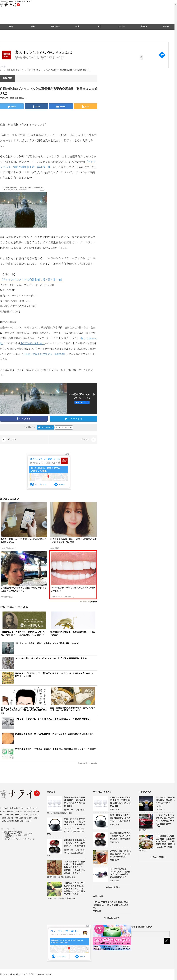Click the blue ツイートする button below the article
The width and height of the screenshot is (177, 980).
pyautogui.click(x=73, y=418)
